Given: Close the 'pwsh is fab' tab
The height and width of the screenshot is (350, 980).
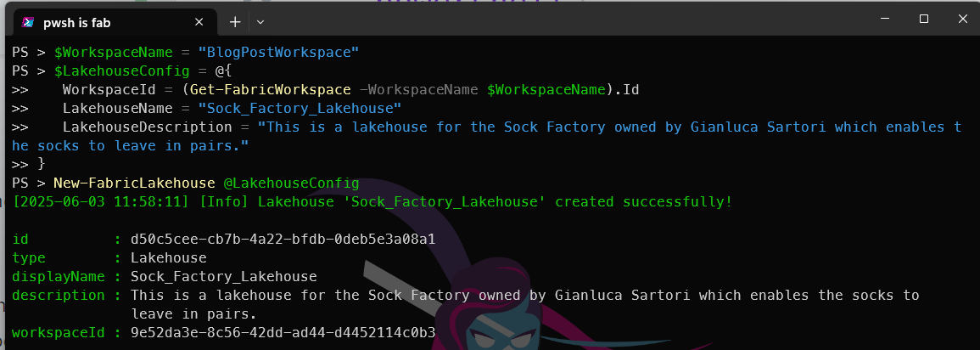Looking at the screenshot, I should 199,23.
